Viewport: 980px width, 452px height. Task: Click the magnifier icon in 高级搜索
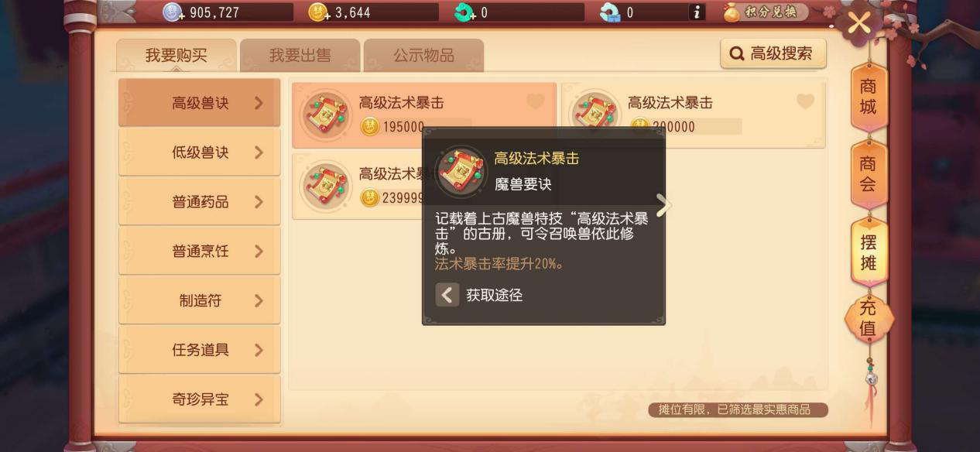pyautogui.click(x=737, y=53)
